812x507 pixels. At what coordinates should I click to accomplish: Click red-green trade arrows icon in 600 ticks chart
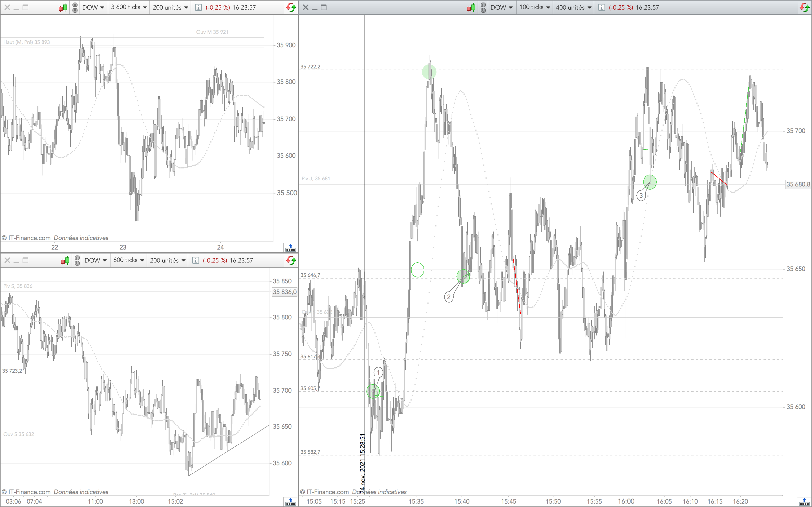pyautogui.click(x=291, y=260)
